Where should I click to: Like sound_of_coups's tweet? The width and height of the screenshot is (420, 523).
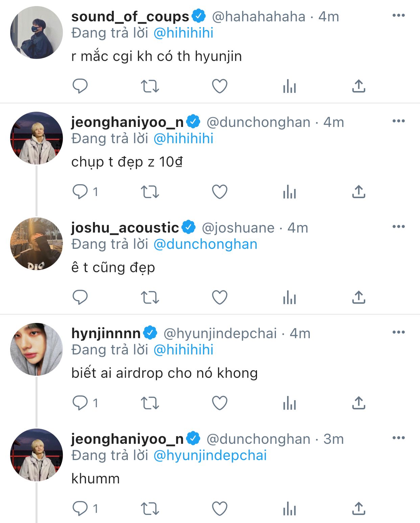[x=219, y=86]
